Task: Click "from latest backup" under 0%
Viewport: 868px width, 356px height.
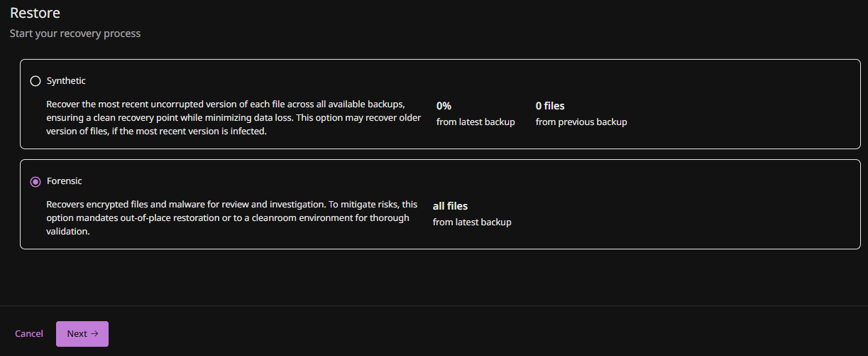Action: coord(476,122)
